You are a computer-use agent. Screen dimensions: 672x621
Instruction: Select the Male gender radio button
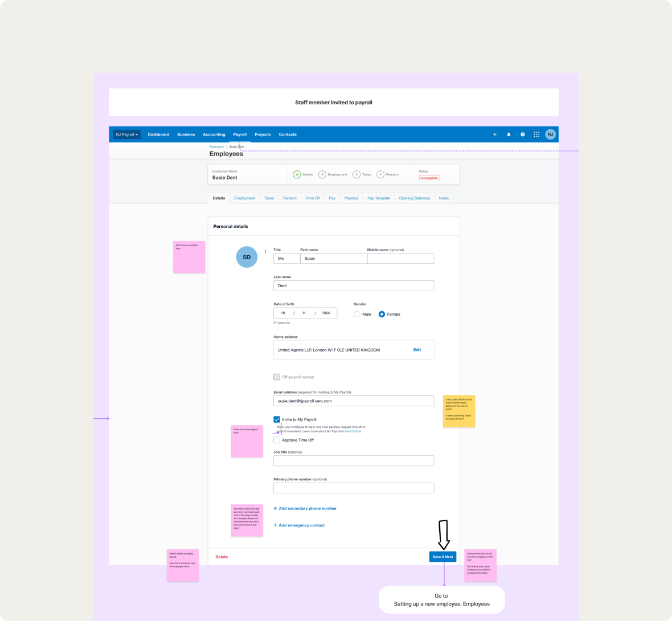357,314
